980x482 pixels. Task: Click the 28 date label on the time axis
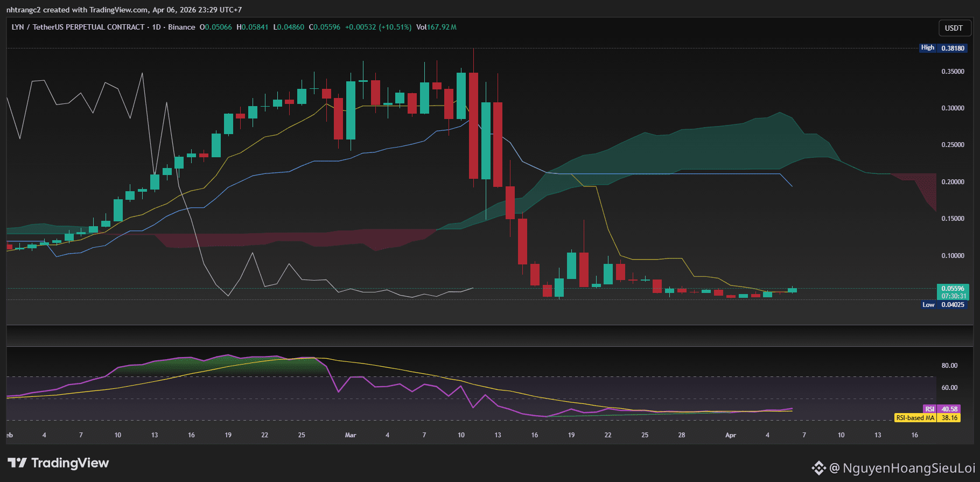[682, 435]
